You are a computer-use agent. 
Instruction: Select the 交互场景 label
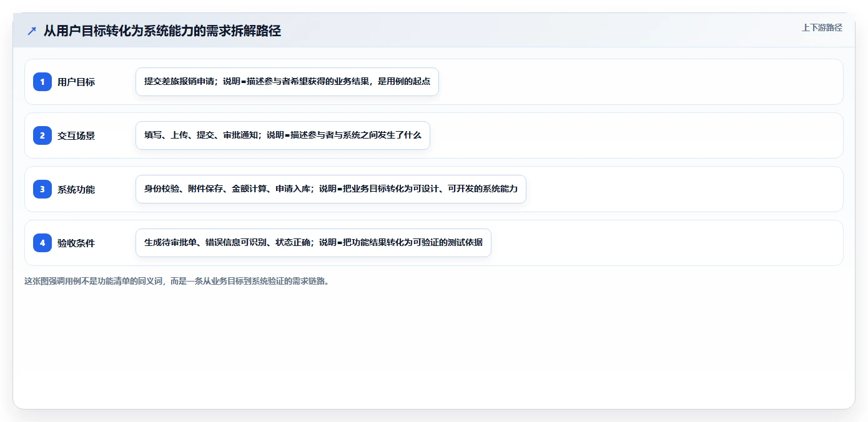pyautogui.click(x=76, y=135)
